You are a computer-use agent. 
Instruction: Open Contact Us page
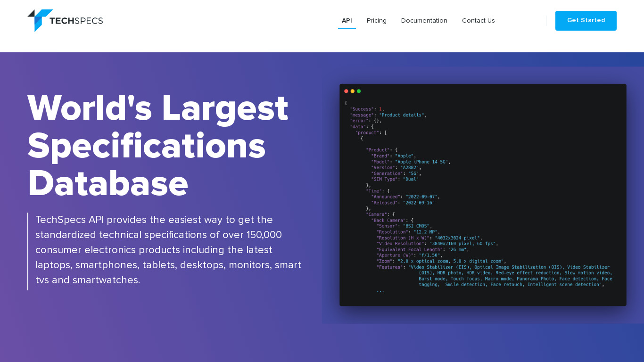tap(479, 21)
